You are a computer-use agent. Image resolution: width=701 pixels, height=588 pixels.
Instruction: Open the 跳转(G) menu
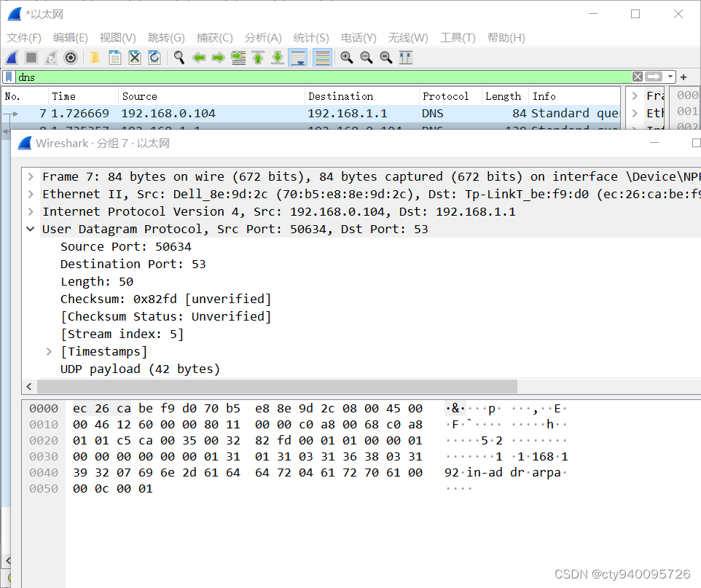pyautogui.click(x=166, y=38)
